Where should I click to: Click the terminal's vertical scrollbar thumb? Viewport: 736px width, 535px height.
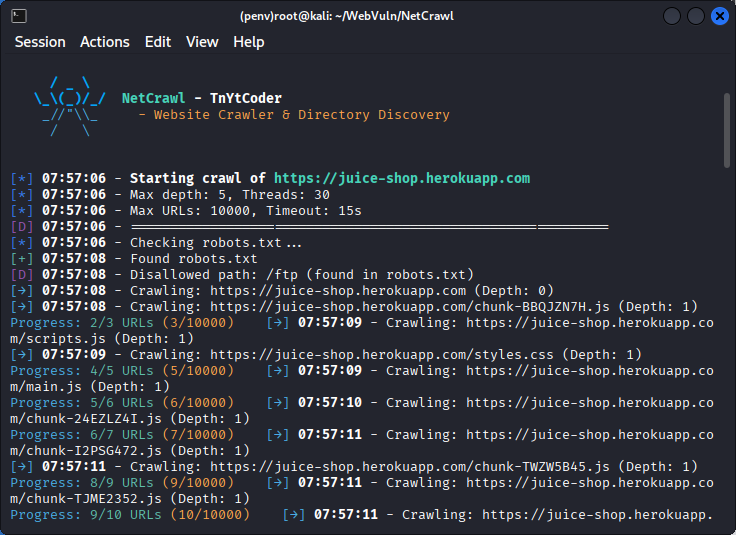point(727,130)
